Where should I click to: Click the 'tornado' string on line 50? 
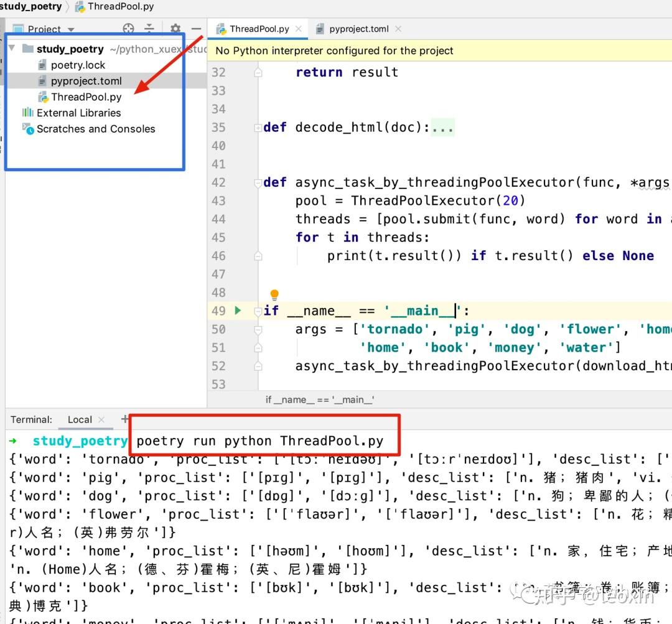[x=394, y=329]
